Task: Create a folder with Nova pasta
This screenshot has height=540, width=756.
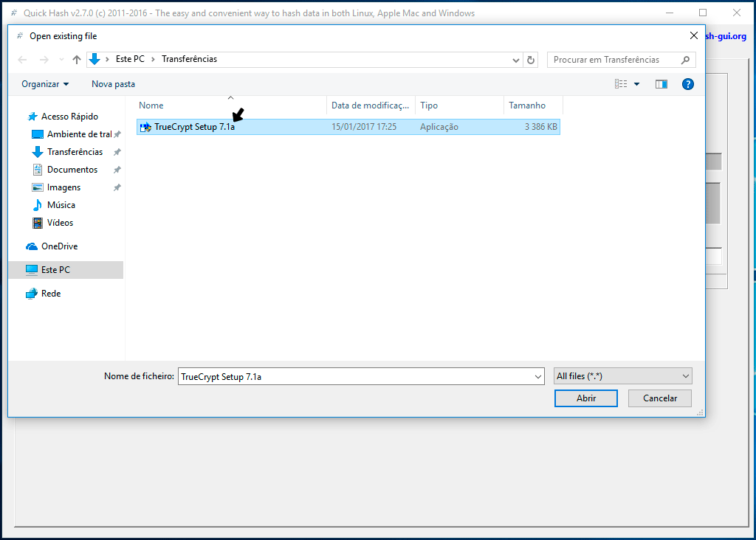Action: pyautogui.click(x=113, y=84)
